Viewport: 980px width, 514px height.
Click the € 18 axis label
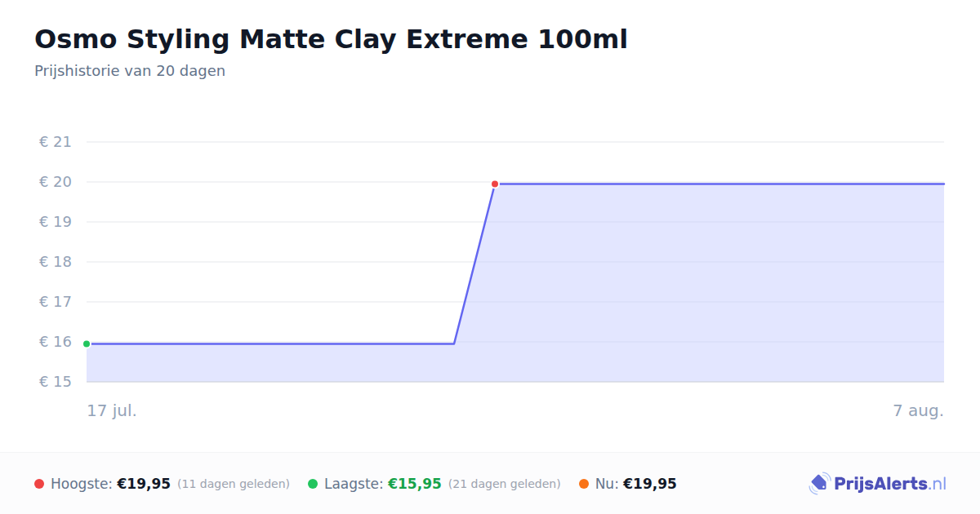pyautogui.click(x=56, y=262)
